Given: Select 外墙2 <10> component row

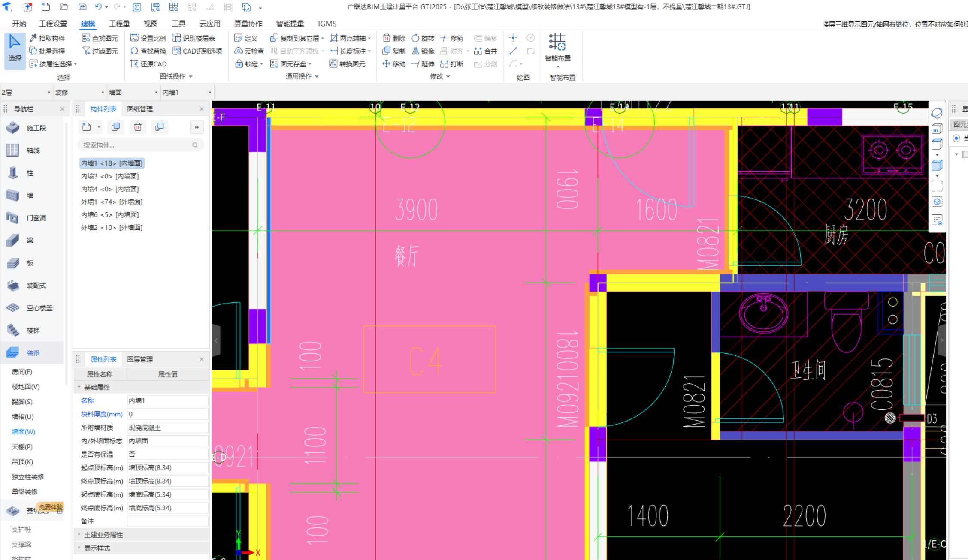Looking at the screenshot, I should 112,227.
